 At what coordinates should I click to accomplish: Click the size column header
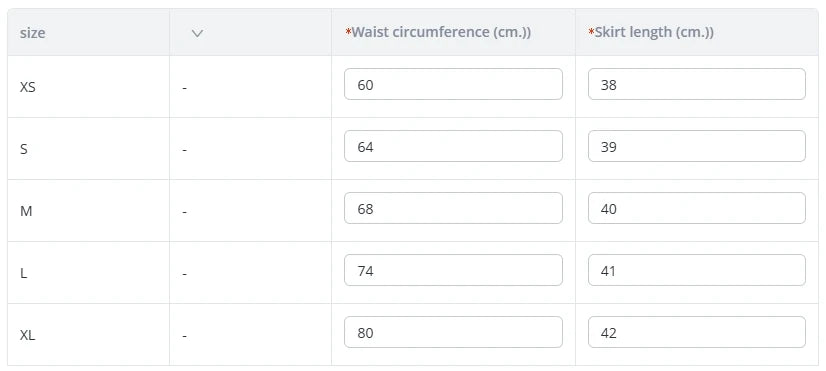32,33
